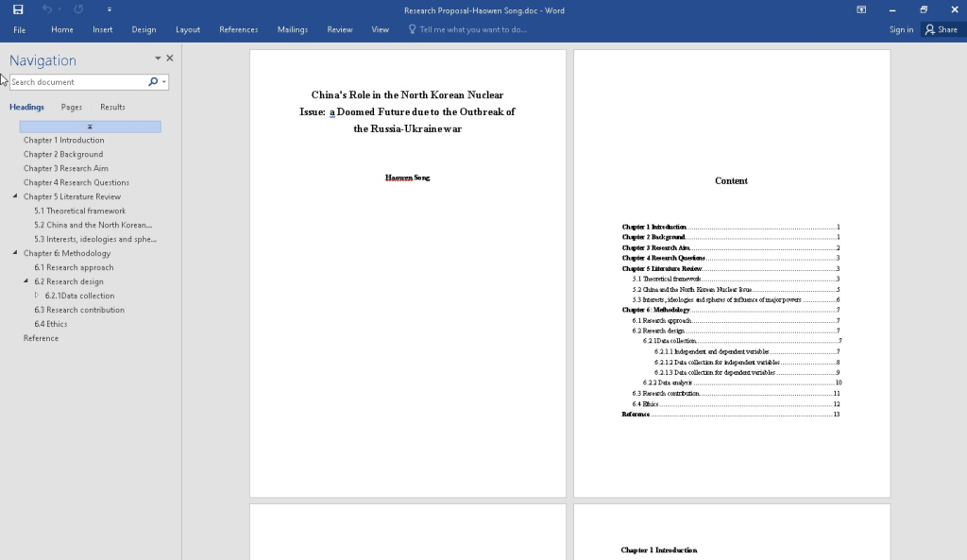Go to Chapter 6: Methodology heading
This screenshot has height=560, width=967.
(x=67, y=253)
